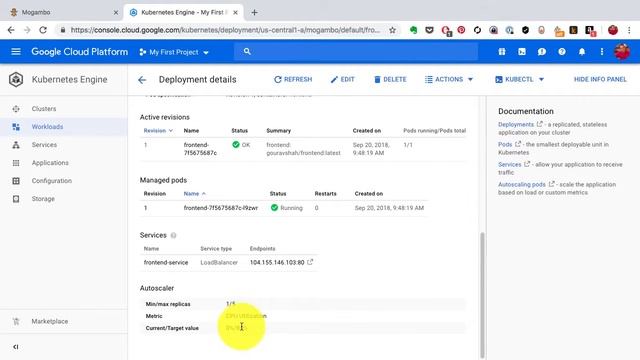Image resolution: width=640 pixels, height=360 pixels.
Task: Sort active revisions by Revision column
Action: pyautogui.click(x=158, y=131)
